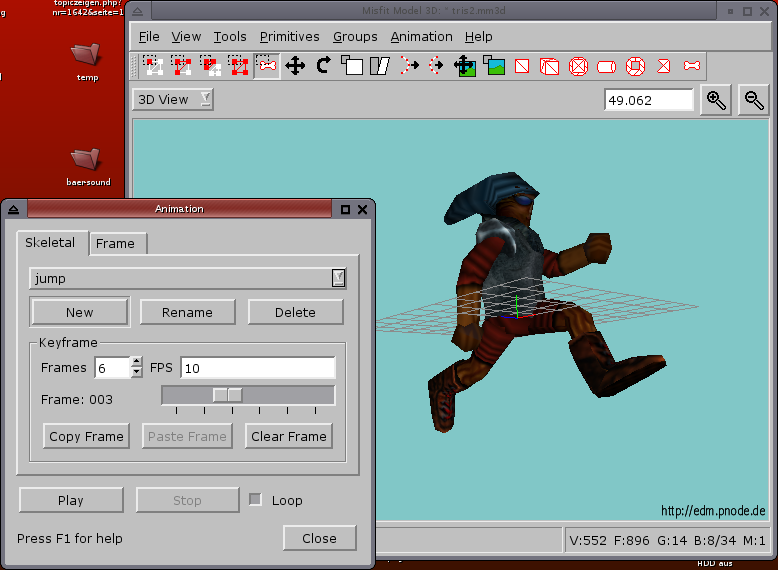Open the View menu
This screenshot has height=570, width=778.
coord(186,37)
